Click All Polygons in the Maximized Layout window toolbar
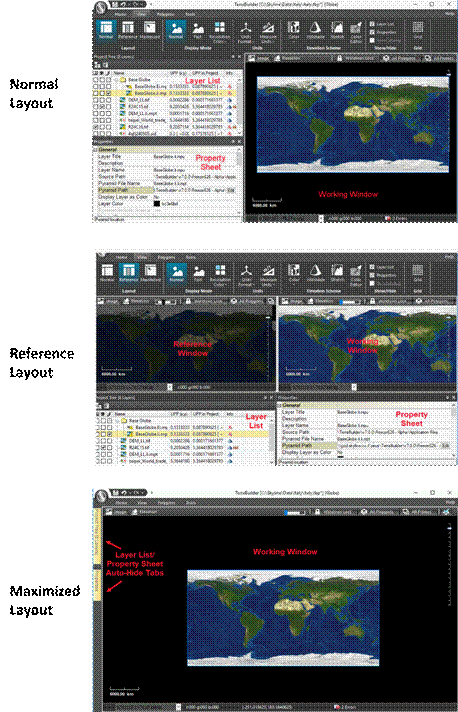 [x=377, y=512]
